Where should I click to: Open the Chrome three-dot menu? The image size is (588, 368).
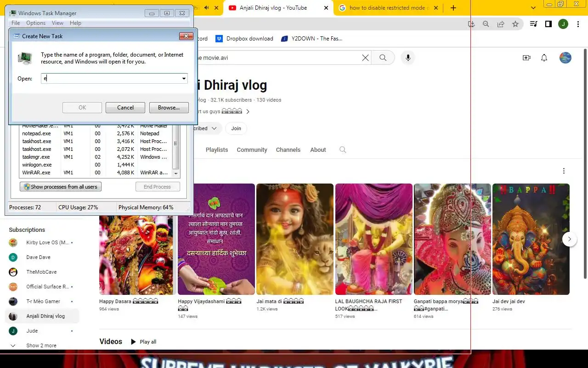click(x=578, y=24)
